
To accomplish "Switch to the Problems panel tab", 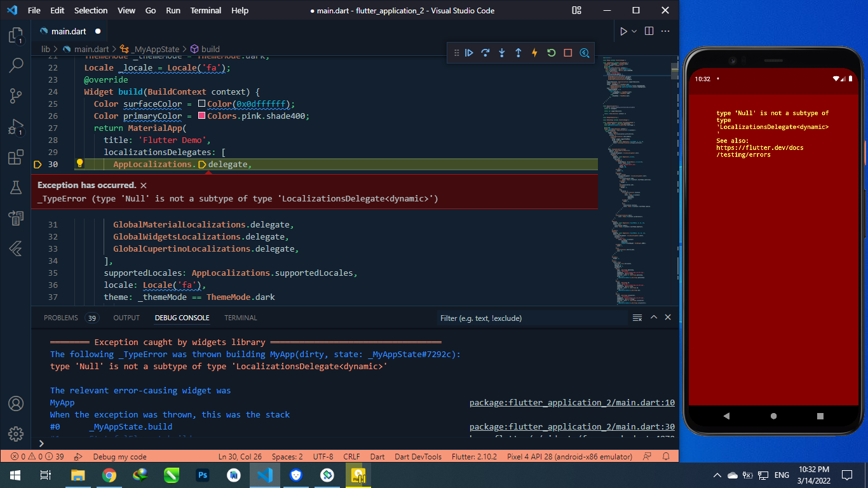I will 70,318.
